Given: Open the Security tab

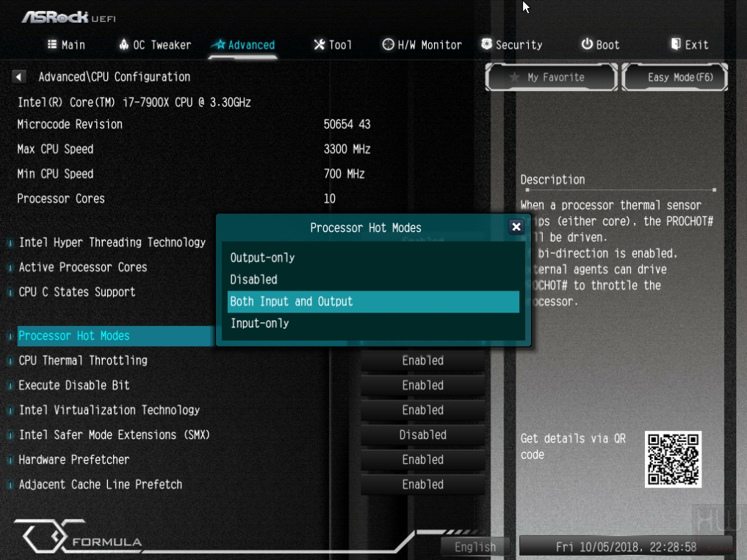Looking at the screenshot, I should (512, 45).
